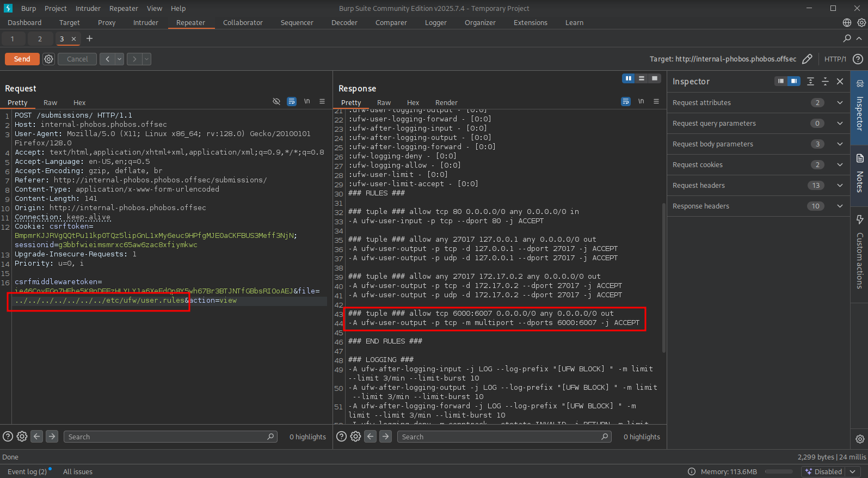Click the edit target pencil icon
The width and height of the screenshot is (868, 478).
click(807, 59)
